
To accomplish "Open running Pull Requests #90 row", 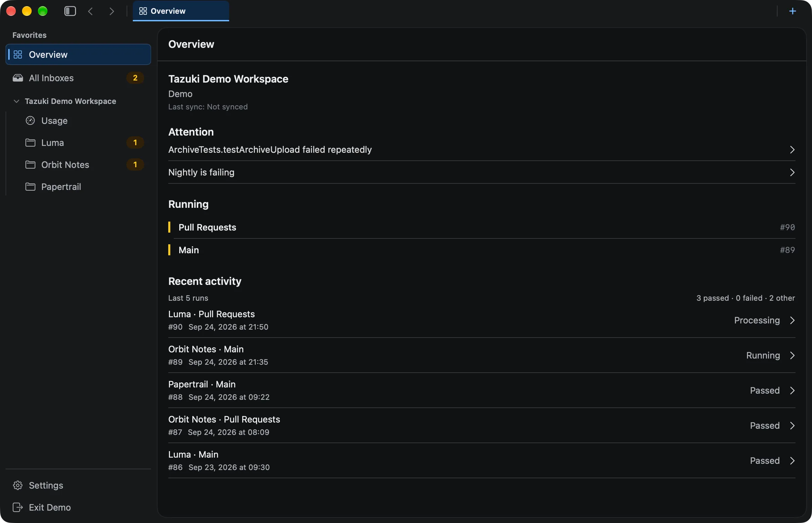I will [482, 227].
